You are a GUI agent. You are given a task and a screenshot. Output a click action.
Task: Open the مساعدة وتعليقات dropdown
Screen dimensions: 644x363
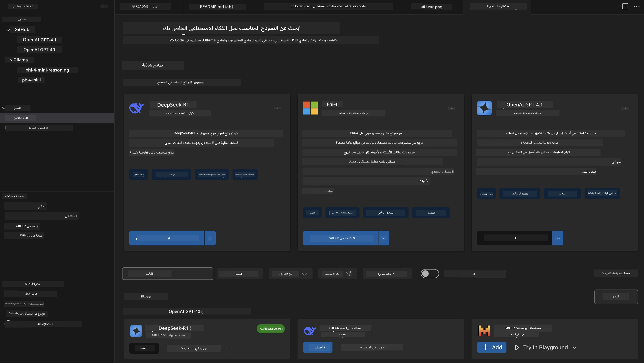pyautogui.click(x=616, y=273)
